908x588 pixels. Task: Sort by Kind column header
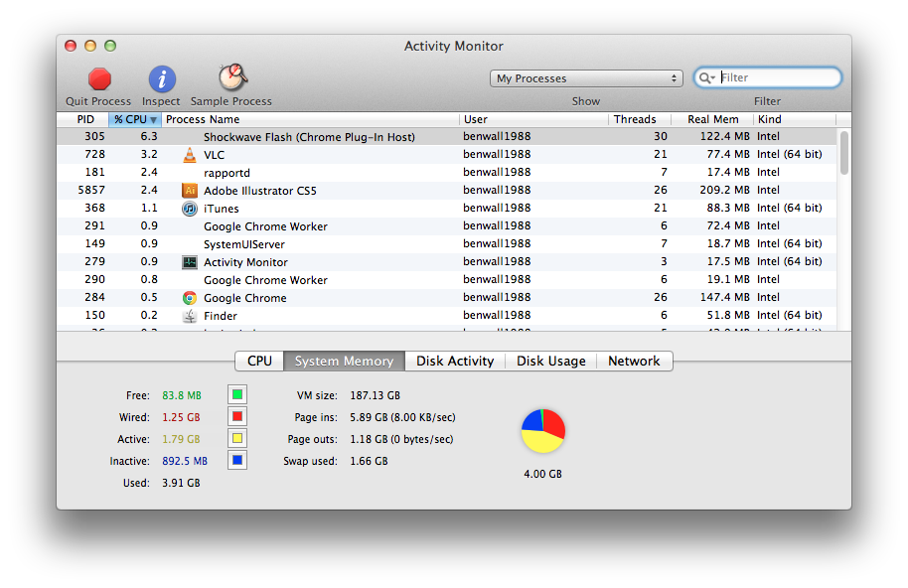795,119
